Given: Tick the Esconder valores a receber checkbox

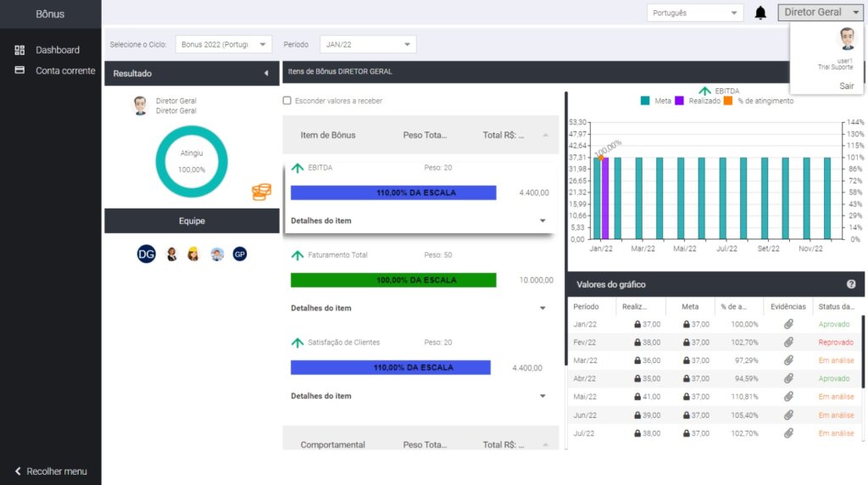Looking at the screenshot, I should click(x=287, y=100).
